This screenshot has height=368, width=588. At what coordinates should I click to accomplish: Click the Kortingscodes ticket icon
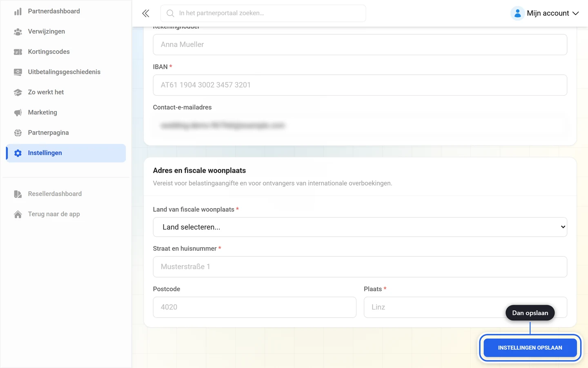[x=18, y=52]
